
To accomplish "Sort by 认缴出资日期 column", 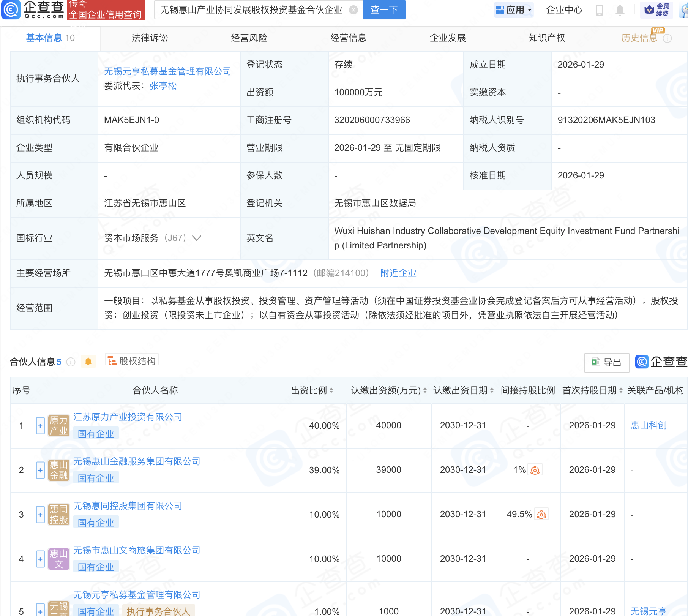I will (x=492, y=390).
